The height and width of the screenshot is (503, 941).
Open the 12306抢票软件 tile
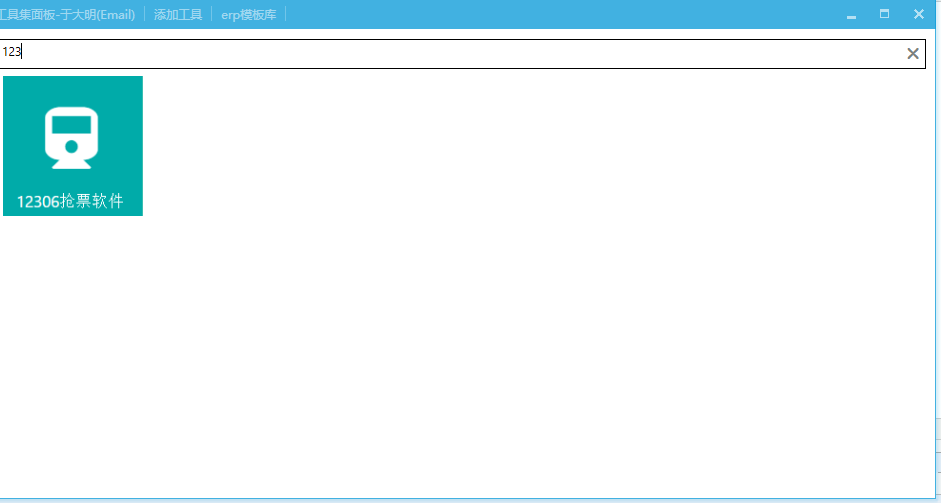[x=73, y=146]
